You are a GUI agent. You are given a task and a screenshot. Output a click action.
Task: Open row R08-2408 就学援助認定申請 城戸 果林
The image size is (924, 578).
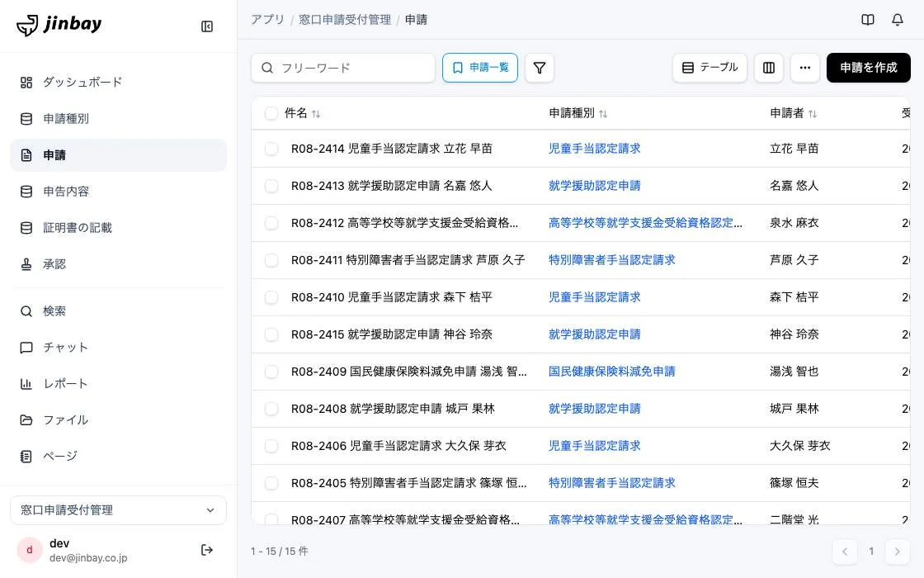pos(393,409)
